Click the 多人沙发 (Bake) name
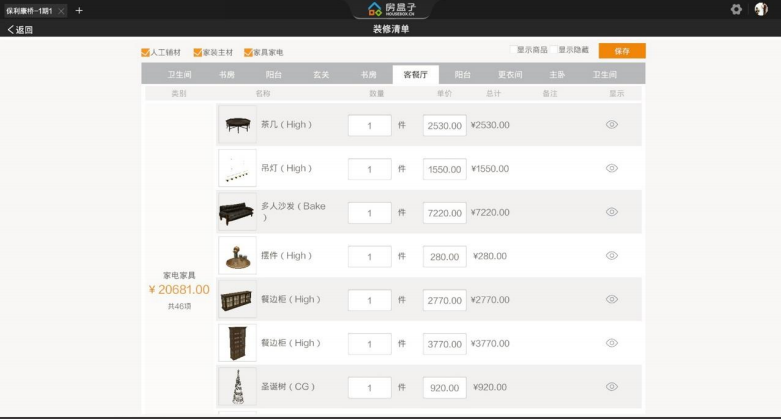This screenshot has height=419, width=781. (x=293, y=211)
